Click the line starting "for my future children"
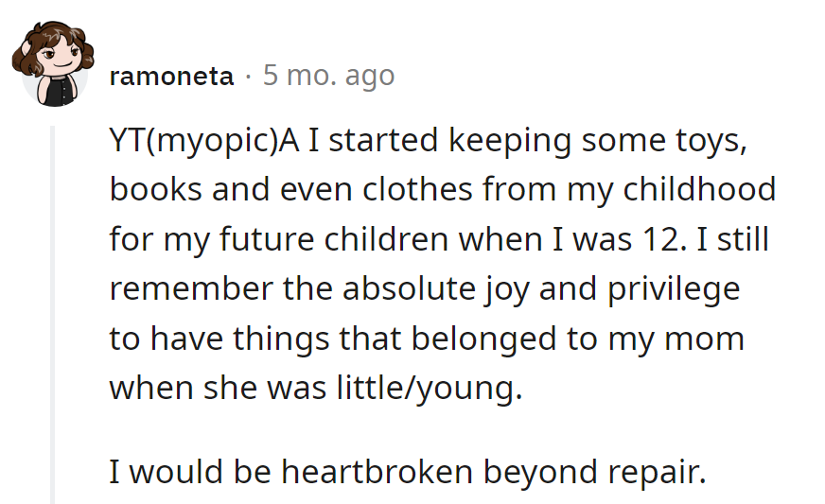This screenshot has width=825, height=504. 439,239
